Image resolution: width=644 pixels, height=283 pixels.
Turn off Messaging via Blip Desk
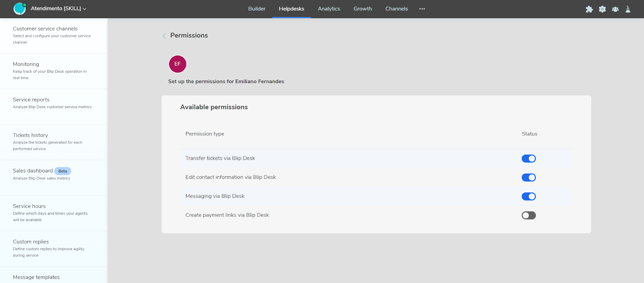(x=528, y=196)
